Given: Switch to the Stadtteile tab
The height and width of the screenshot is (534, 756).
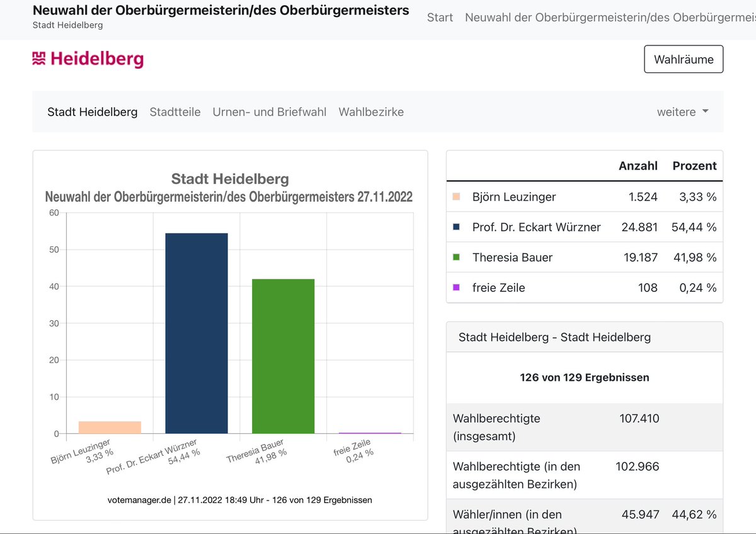Looking at the screenshot, I should pos(175,112).
